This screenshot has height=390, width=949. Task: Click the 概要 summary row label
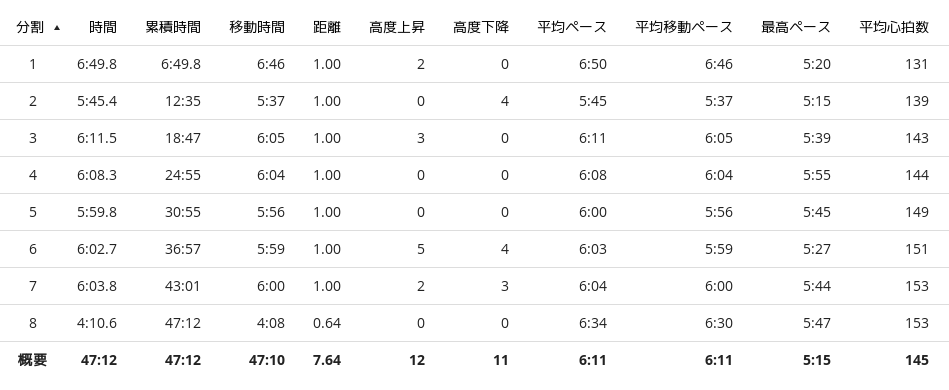point(33,360)
